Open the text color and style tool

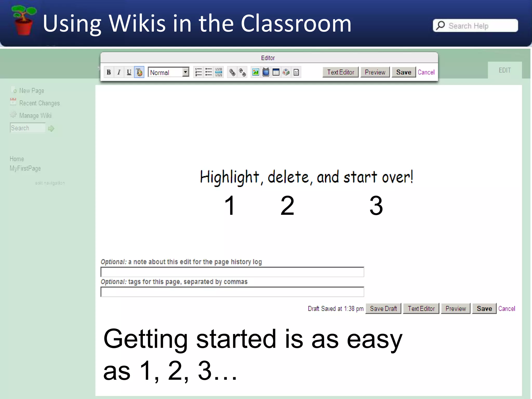pos(139,72)
